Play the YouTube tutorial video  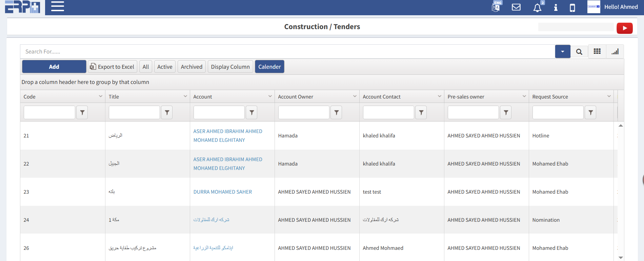pos(624,28)
